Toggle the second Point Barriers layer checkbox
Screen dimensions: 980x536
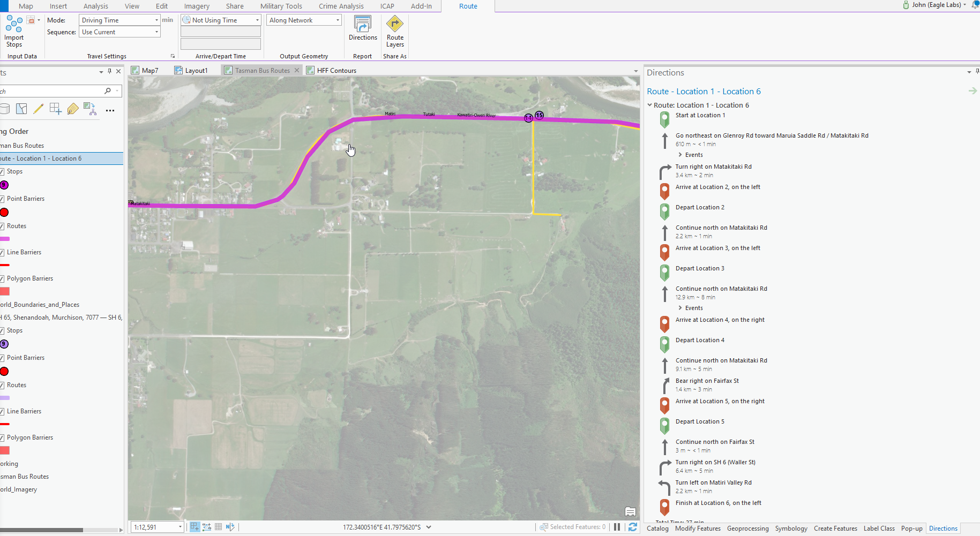(x=2, y=358)
